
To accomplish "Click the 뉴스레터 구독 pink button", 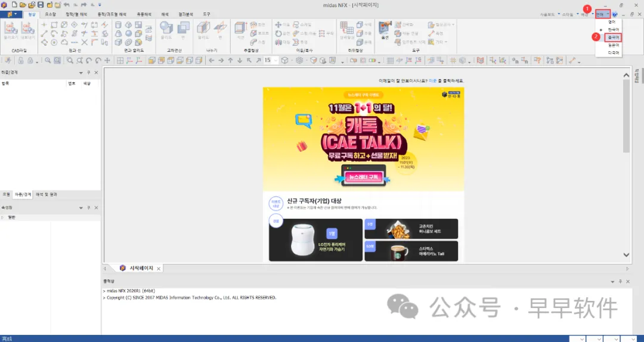I will (x=363, y=177).
